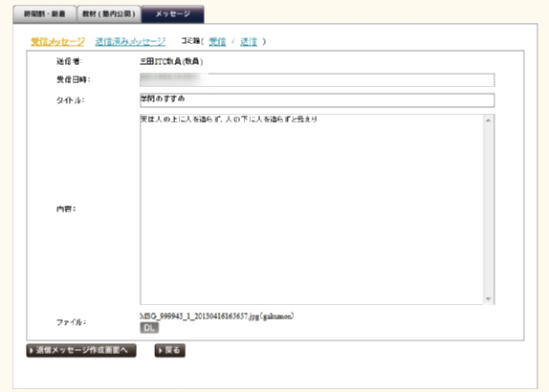Select the メッセージ tab
The height and width of the screenshot is (392, 549).
click(x=172, y=14)
